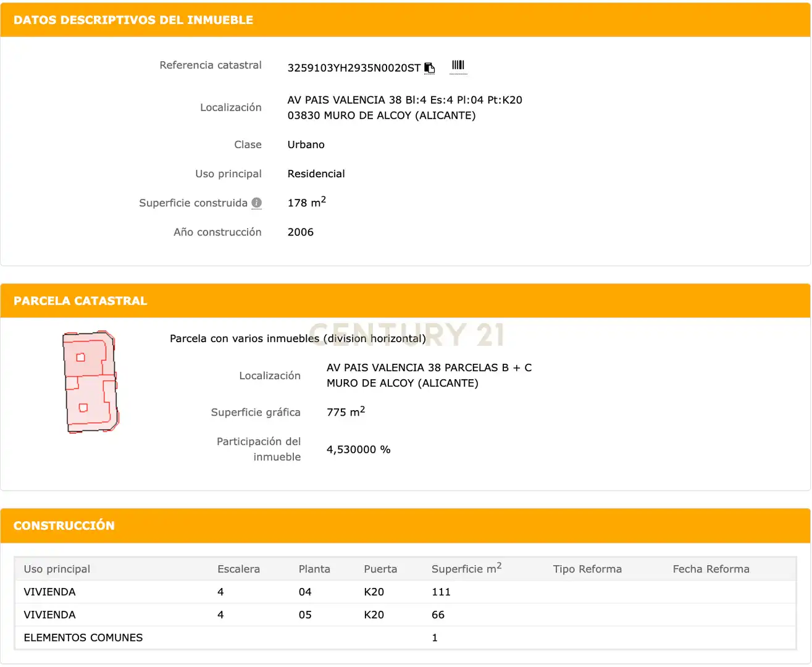Click the "Tipo Reforma" column header

587,569
